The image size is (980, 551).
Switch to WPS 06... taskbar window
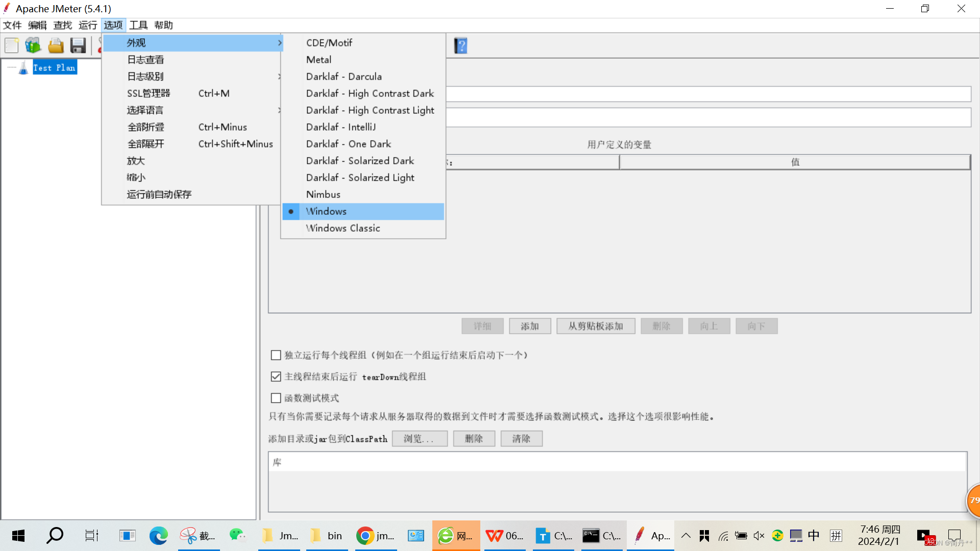pyautogui.click(x=505, y=536)
